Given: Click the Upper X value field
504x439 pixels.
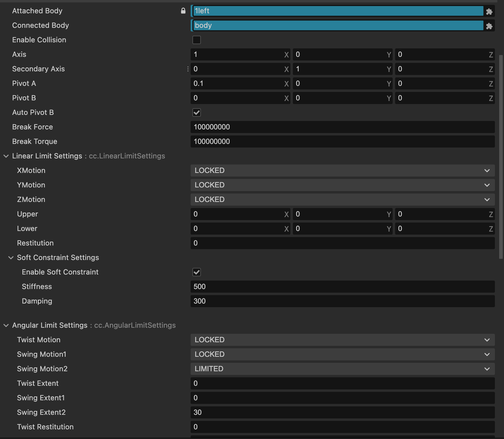Looking at the screenshot, I should pyautogui.click(x=241, y=214).
